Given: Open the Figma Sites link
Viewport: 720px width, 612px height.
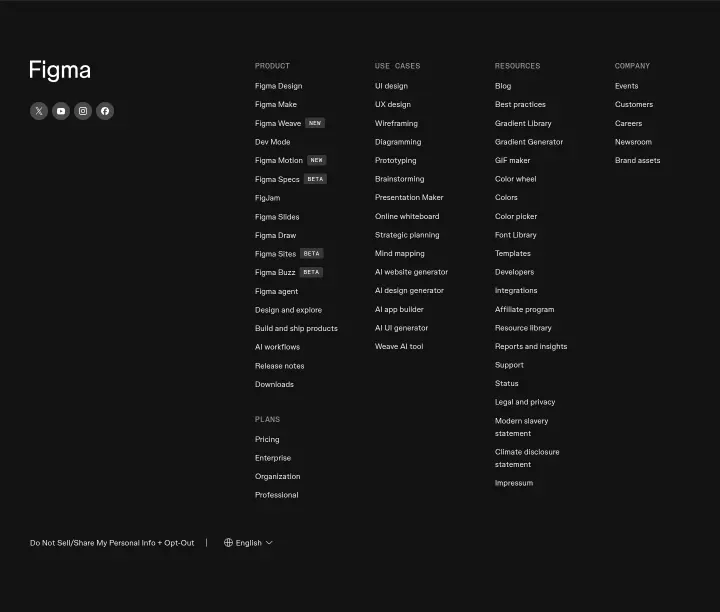Looking at the screenshot, I should click(x=276, y=254).
